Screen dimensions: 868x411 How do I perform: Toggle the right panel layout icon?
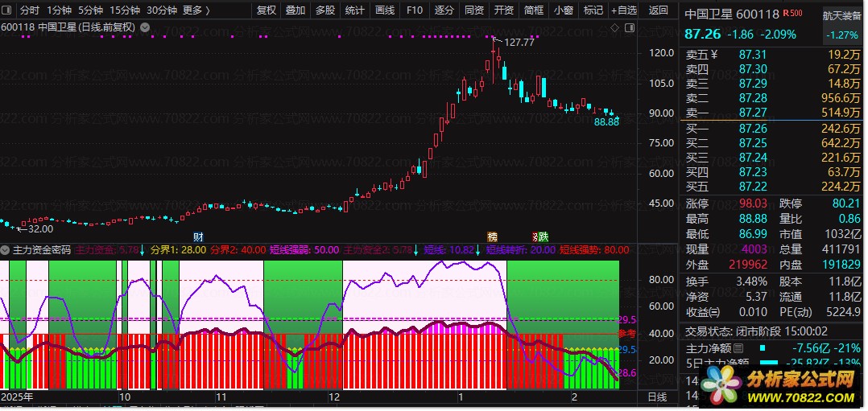[630, 27]
